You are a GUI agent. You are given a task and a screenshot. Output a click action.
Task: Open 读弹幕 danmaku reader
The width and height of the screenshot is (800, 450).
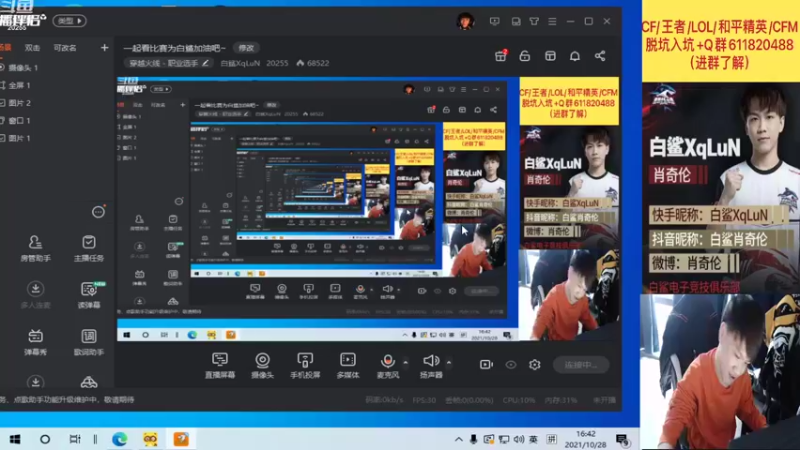(89, 295)
